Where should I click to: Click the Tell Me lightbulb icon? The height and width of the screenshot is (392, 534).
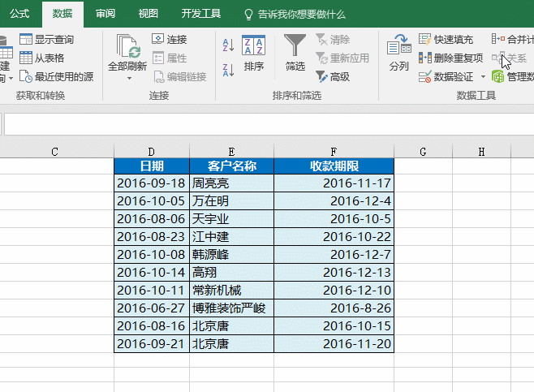coord(248,15)
